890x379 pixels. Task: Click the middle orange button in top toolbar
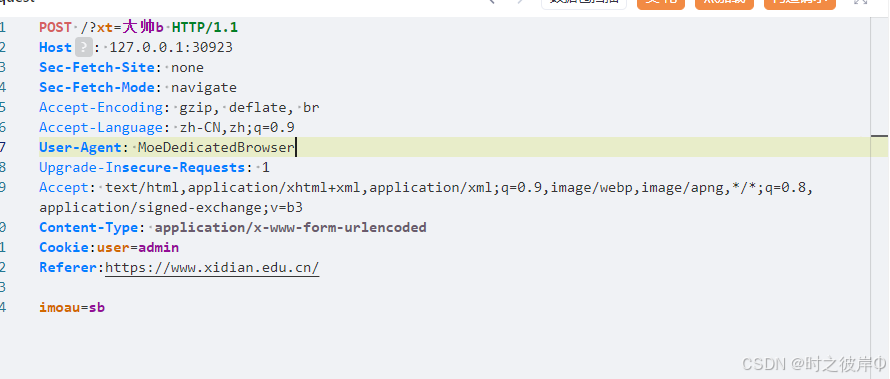click(x=724, y=3)
